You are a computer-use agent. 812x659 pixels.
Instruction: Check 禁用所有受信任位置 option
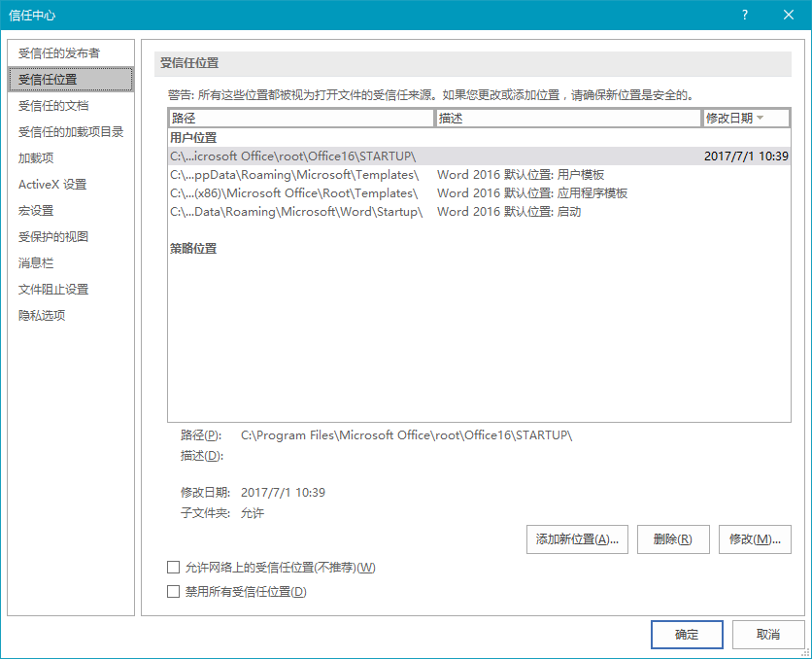[174, 592]
